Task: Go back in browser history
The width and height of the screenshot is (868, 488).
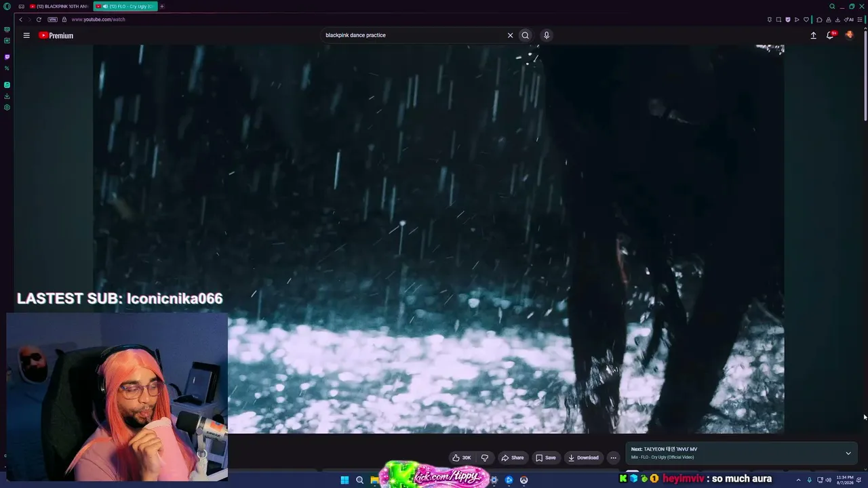Action: click(x=20, y=20)
